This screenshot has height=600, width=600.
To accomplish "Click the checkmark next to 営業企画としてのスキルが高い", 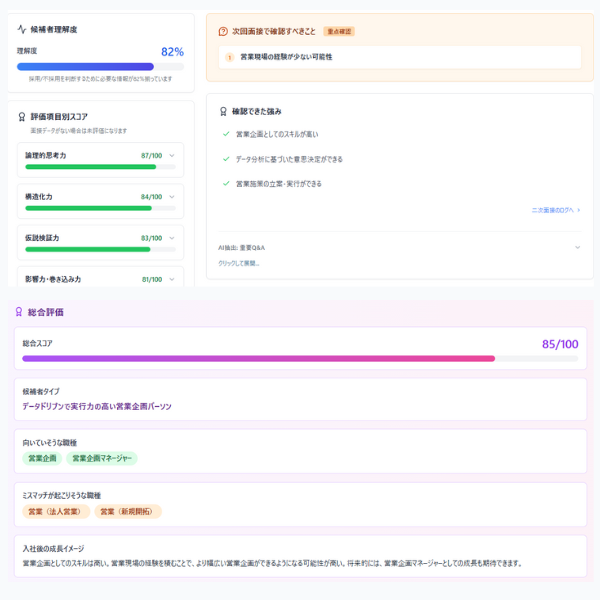I will (226, 134).
